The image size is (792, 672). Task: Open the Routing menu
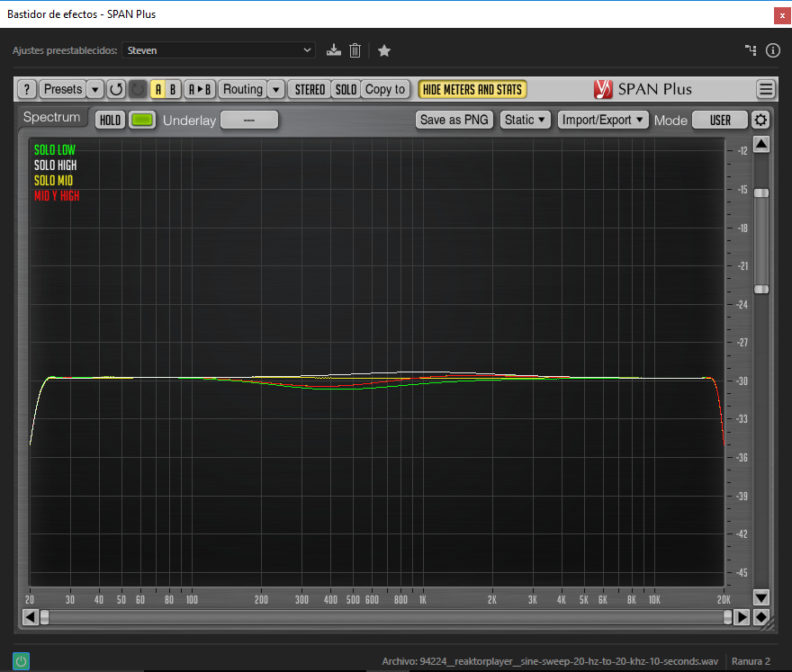(x=243, y=89)
